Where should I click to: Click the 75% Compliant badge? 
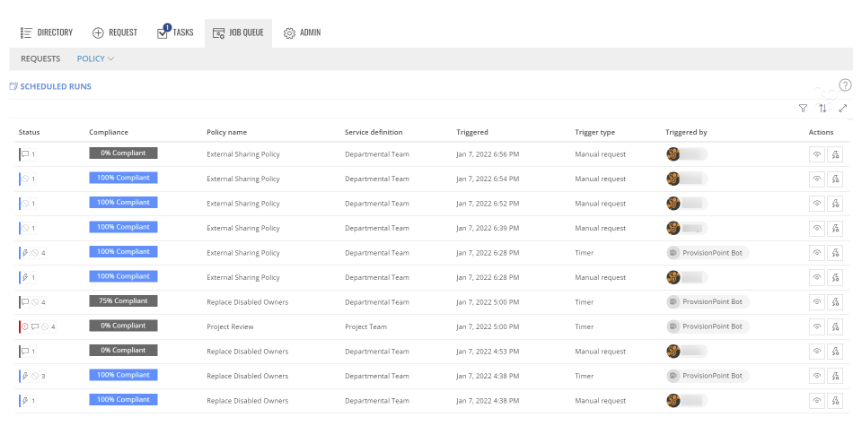pyautogui.click(x=124, y=301)
